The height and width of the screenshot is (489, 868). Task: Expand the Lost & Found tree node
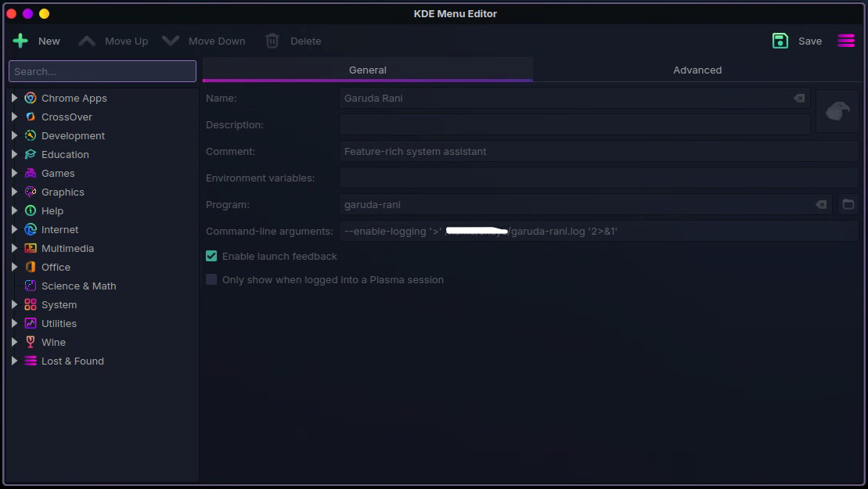click(x=14, y=361)
